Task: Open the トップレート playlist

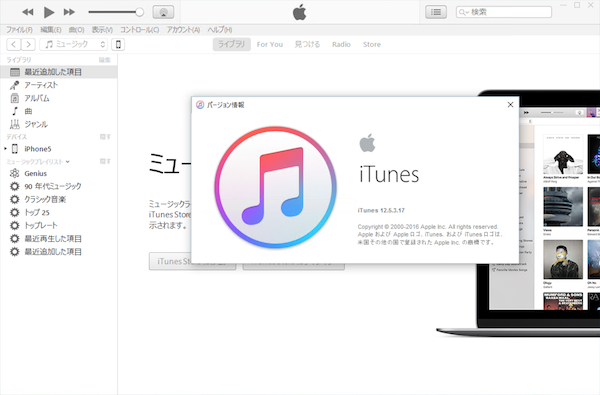Action: [x=59, y=225]
